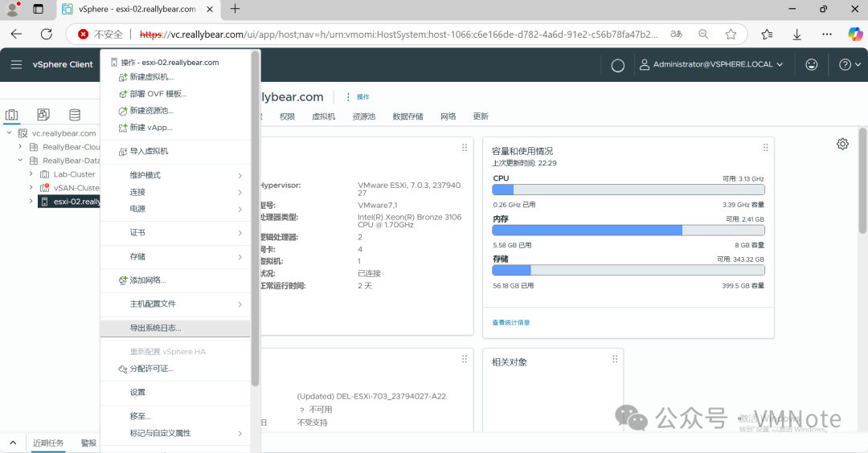Click the context menu vertical scrollbar
The width and height of the screenshot is (868, 453).
256,218
